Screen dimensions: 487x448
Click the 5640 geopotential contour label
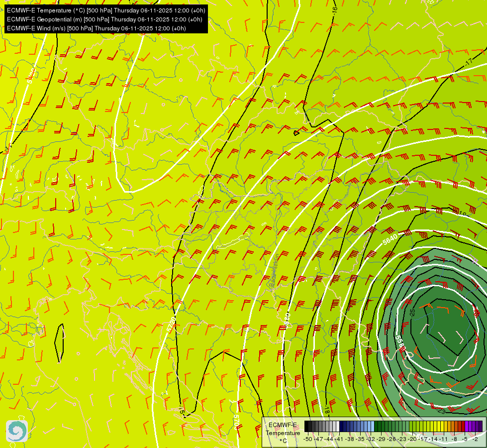(x=390, y=239)
